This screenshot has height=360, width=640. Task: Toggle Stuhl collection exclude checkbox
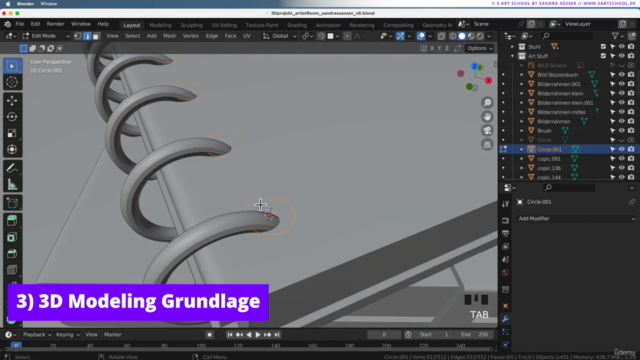(603, 47)
